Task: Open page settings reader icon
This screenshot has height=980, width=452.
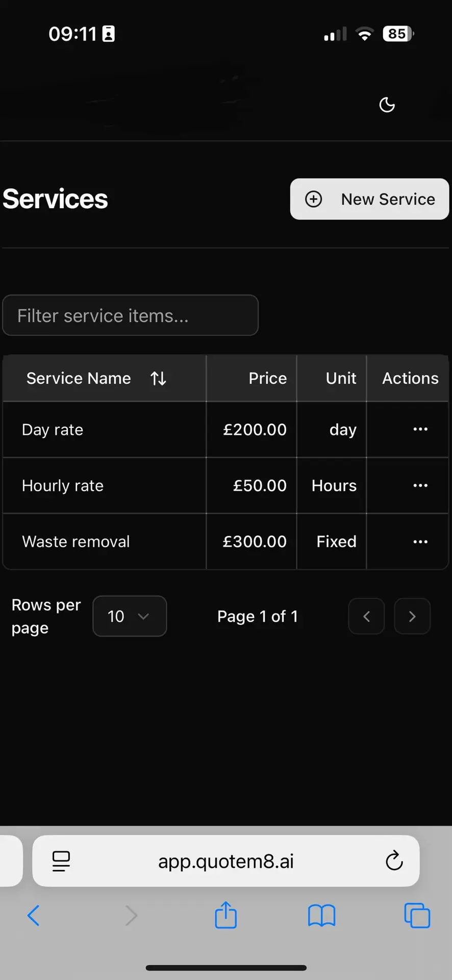Action: [61, 861]
